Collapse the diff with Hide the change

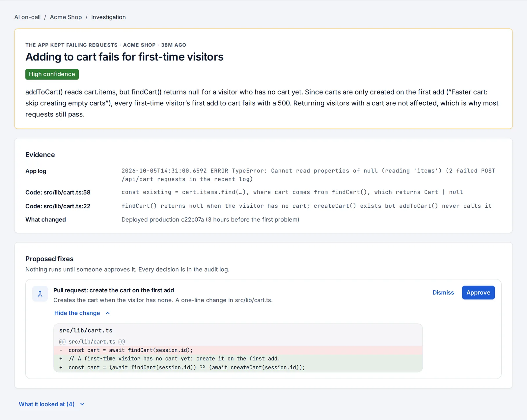82,313
